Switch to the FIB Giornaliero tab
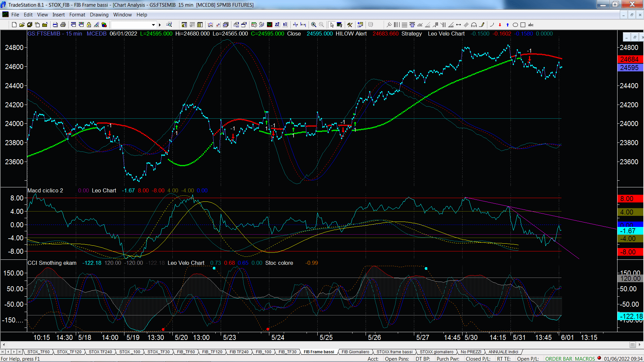 pos(355,352)
